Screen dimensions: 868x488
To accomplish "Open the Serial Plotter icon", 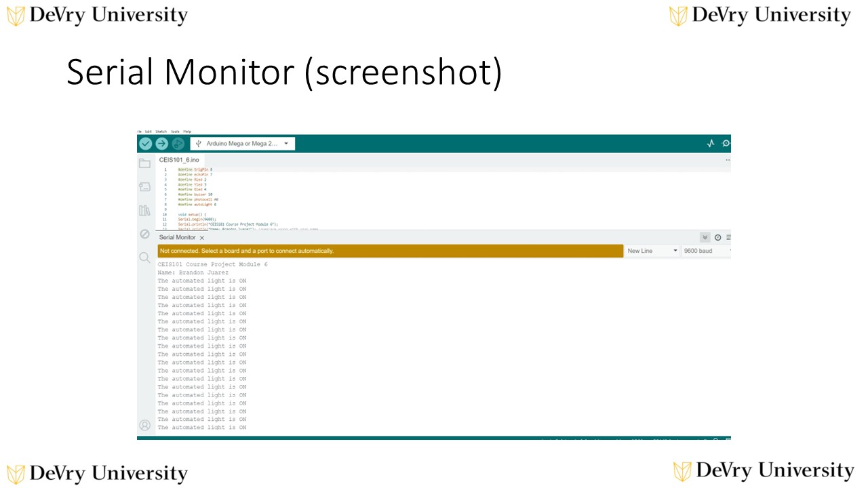I will tap(711, 144).
